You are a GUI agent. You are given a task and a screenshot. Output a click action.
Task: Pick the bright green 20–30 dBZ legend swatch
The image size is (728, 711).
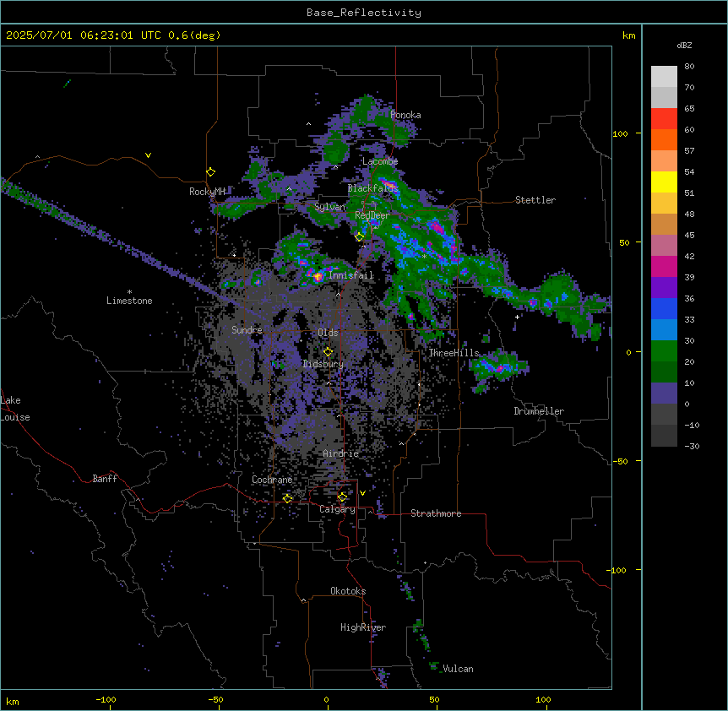[664, 351]
